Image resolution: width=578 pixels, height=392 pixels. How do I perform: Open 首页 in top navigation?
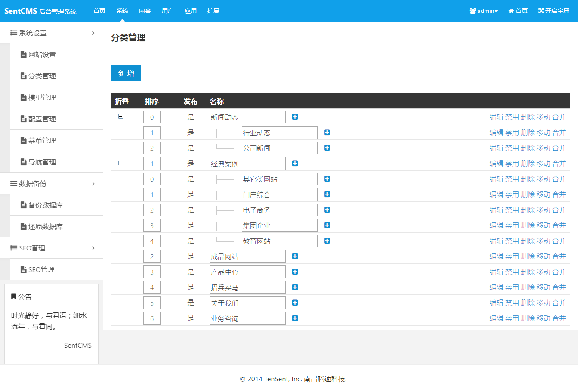(99, 11)
